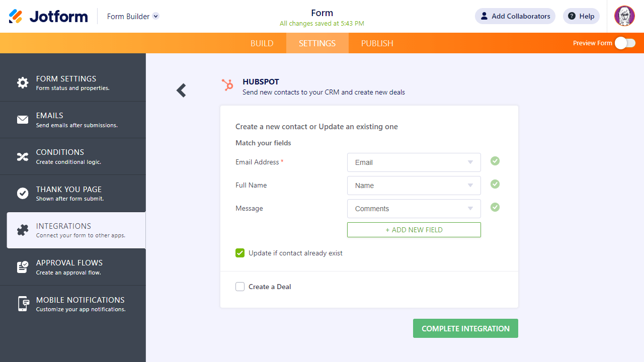
Task: Open the Email Address field dropdown
Action: [414, 162]
